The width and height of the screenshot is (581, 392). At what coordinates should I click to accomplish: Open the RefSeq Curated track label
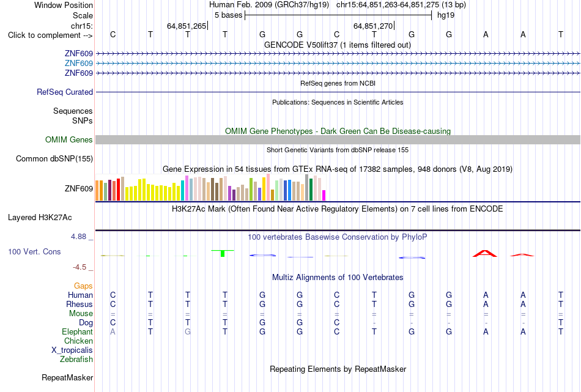pos(64,92)
